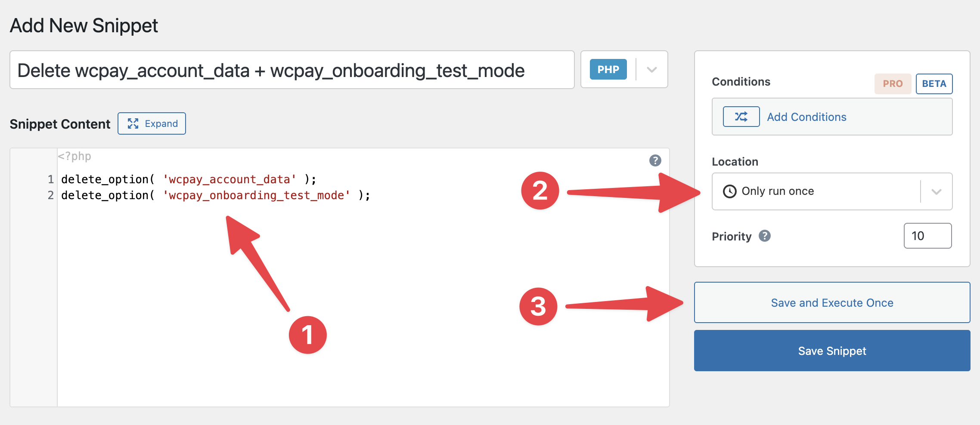Open the Location dropdown chevron
Viewport: 980px width, 425px height.
click(x=936, y=191)
